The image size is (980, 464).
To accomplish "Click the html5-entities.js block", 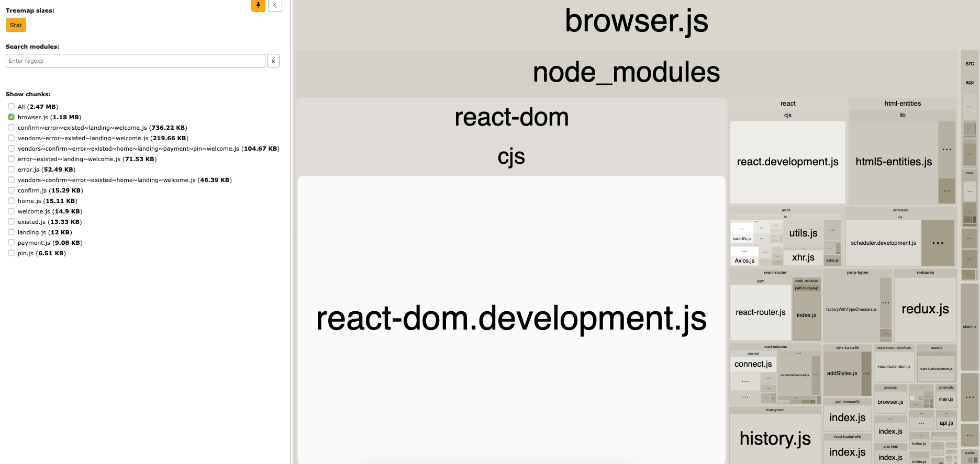I will [894, 162].
